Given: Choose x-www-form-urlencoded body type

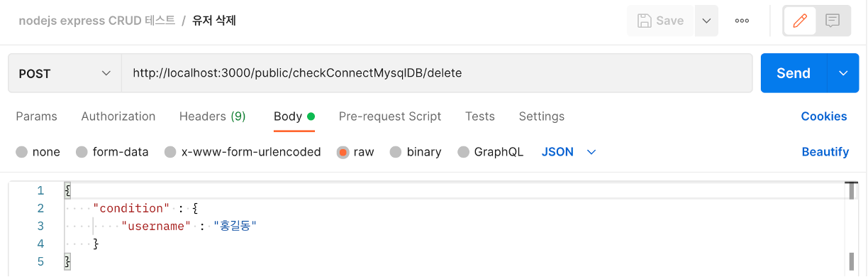Looking at the screenshot, I should coord(243,152).
